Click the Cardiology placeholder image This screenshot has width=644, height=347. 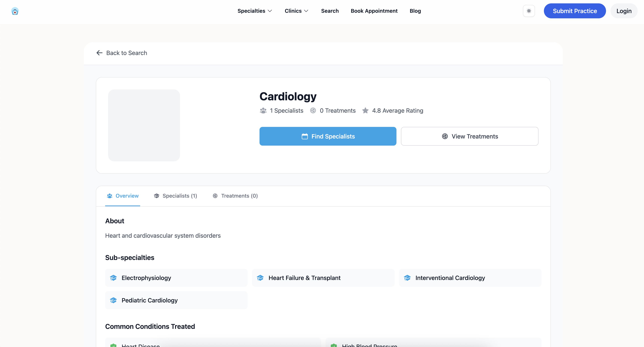click(x=144, y=125)
